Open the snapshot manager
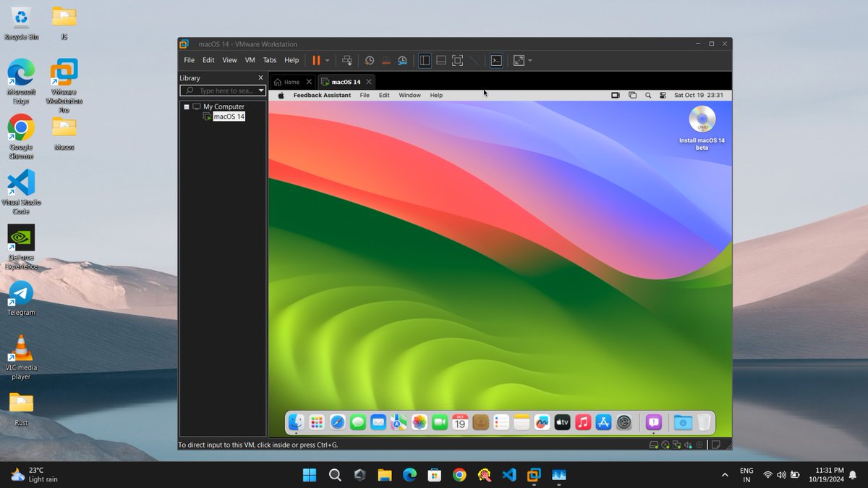Screen dimensions: 868x488 click(402, 61)
